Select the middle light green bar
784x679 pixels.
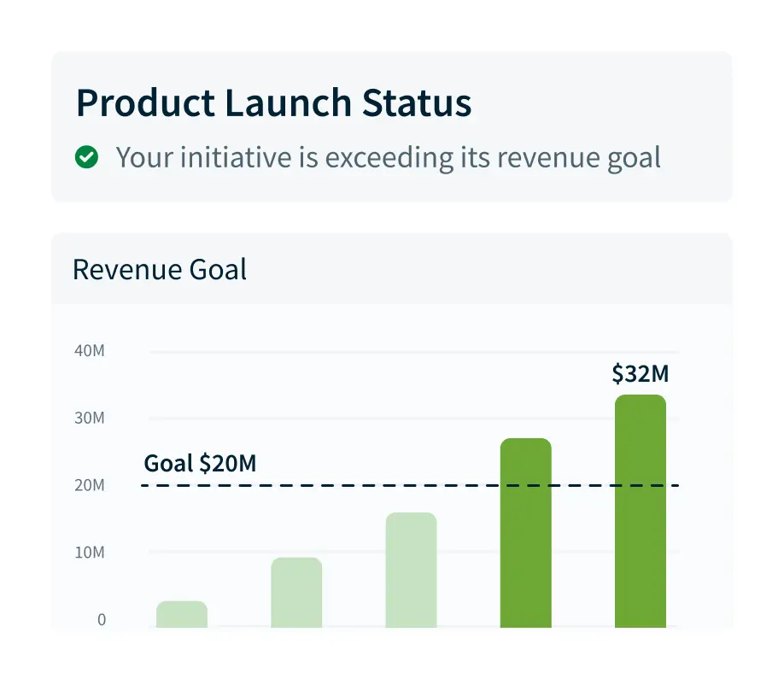(x=412, y=568)
